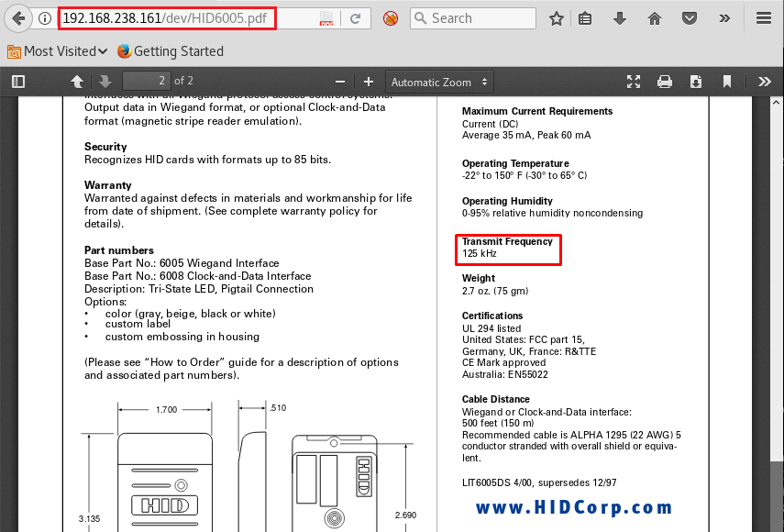Viewport: 784px width, 532px height.
Task: Click the red reader-mode icon in address bar
Action: 326,18
